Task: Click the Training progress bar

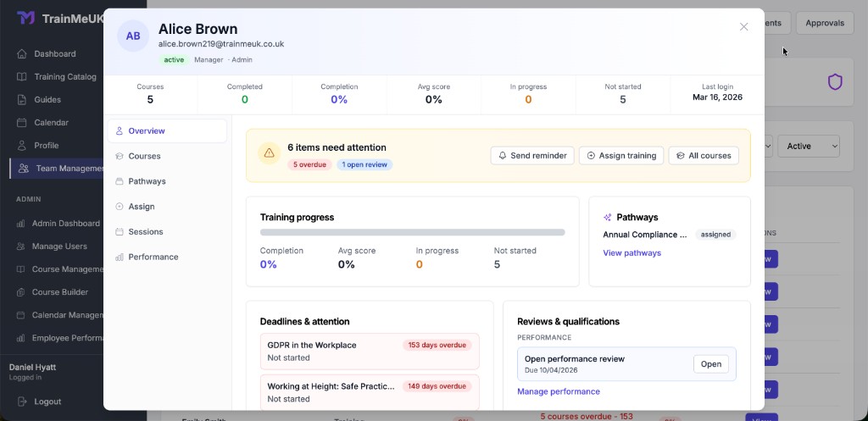Action: click(x=413, y=232)
